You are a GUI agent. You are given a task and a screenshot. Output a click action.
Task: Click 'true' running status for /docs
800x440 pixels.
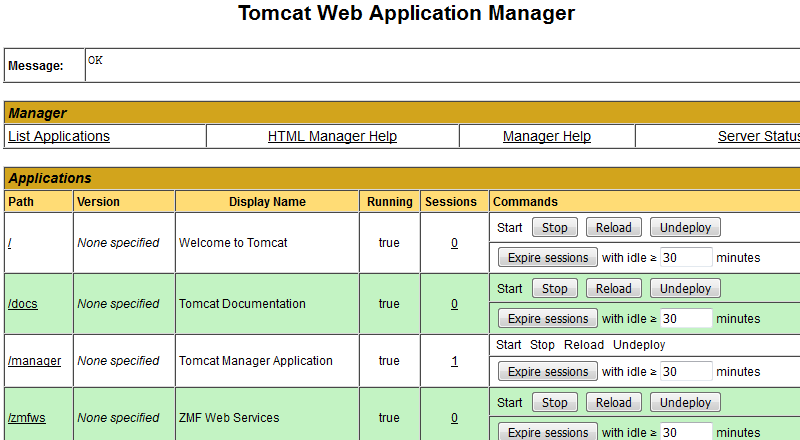click(389, 304)
